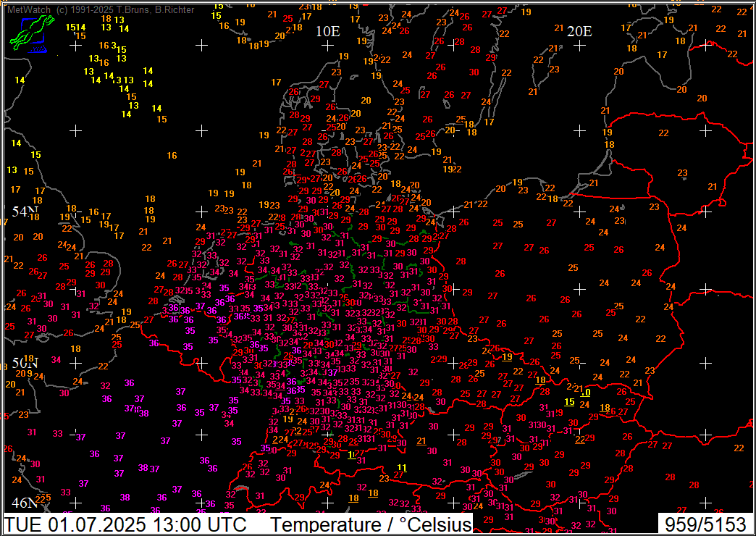Viewport: 756px width, 536px height.
Task: Click the underlined orange 21 station value
Action: [421, 440]
